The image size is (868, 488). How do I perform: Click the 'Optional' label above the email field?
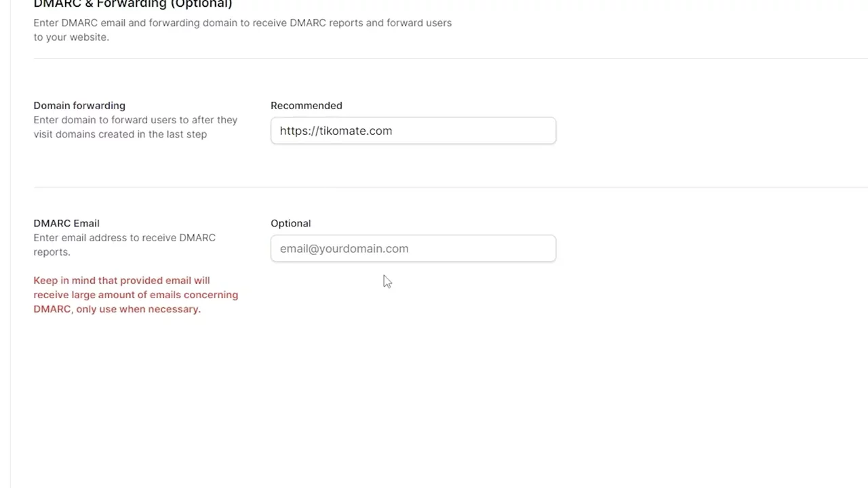coord(290,224)
